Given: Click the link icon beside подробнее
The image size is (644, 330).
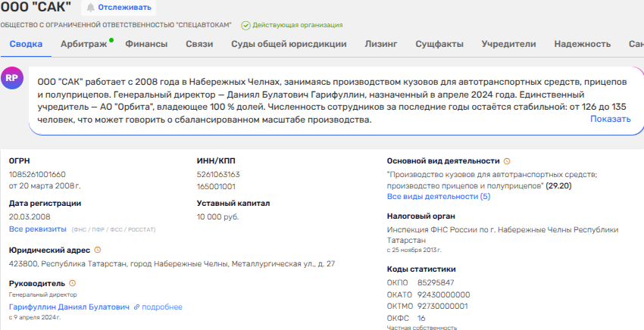Looking at the screenshot, I should [x=136, y=307].
